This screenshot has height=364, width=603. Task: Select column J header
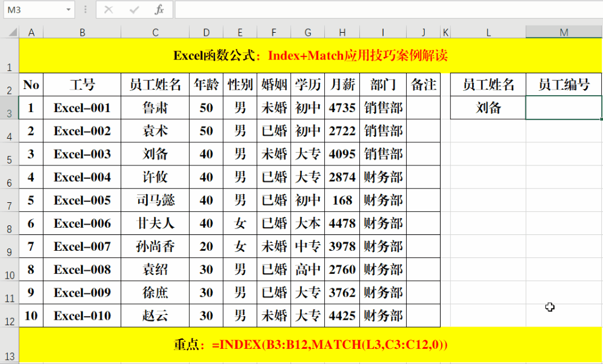pyautogui.click(x=424, y=32)
